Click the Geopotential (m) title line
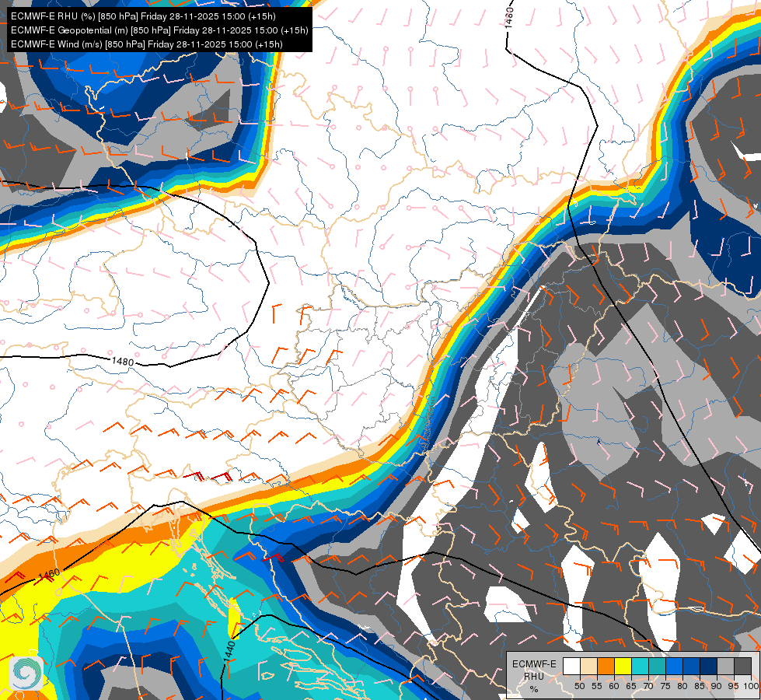This screenshot has width=761, height=700. [159, 30]
